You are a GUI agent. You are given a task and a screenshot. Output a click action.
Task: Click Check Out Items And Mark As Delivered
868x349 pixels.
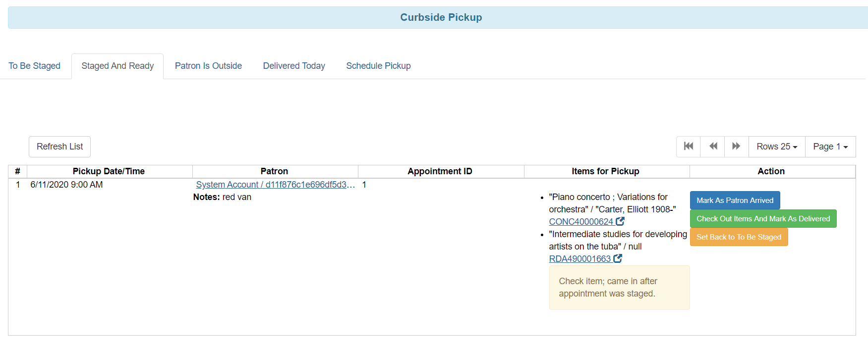pyautogui.click(x=763, y=218)
